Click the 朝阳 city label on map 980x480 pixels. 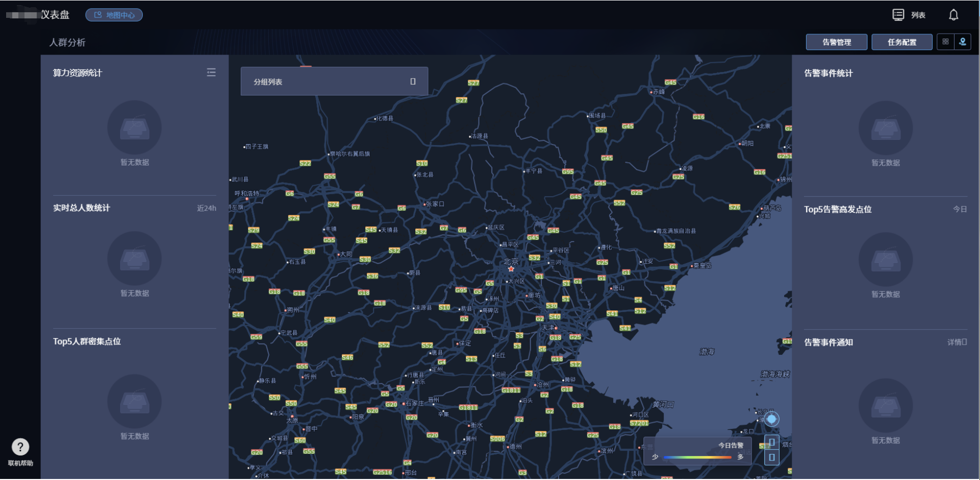[x=747, y=143]
